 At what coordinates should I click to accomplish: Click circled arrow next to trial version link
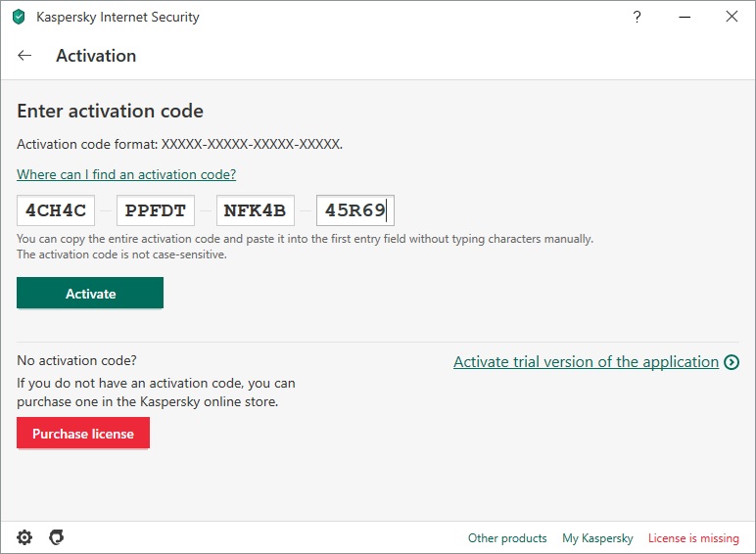click(x=732, y=362)
